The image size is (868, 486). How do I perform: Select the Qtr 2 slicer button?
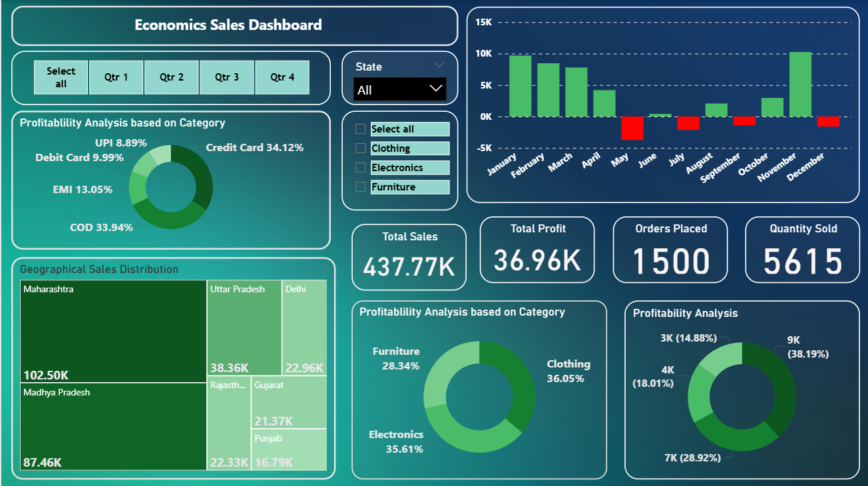pyautogui.click(x=171, y=77)
